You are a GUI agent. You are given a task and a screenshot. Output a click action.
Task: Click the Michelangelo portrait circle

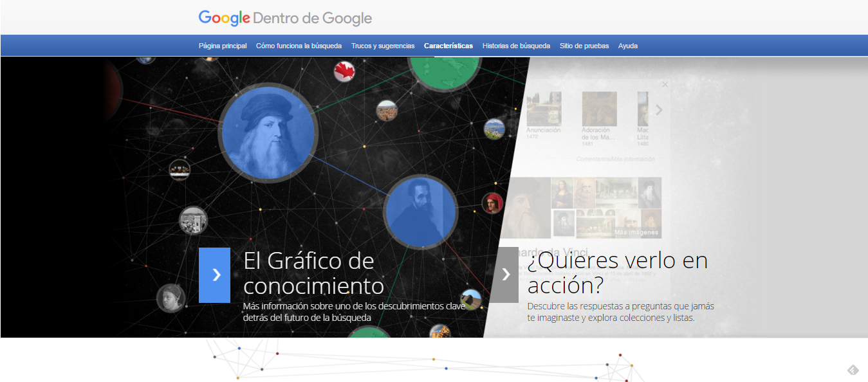(x=421, y=212)
